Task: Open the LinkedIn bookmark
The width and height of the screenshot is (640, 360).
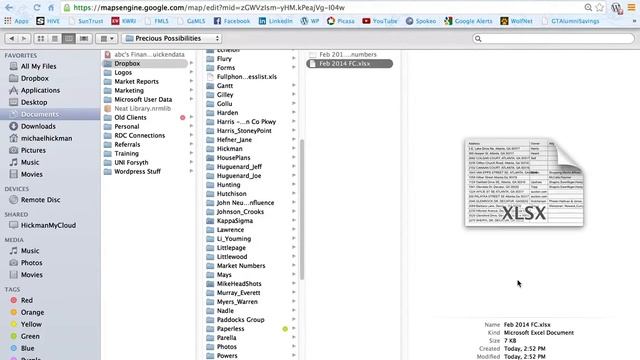Action: tap(276, 21)
